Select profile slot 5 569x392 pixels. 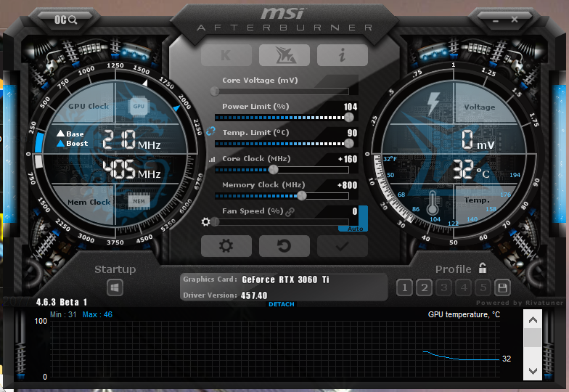pyautogui.click(x=483, y=287)
